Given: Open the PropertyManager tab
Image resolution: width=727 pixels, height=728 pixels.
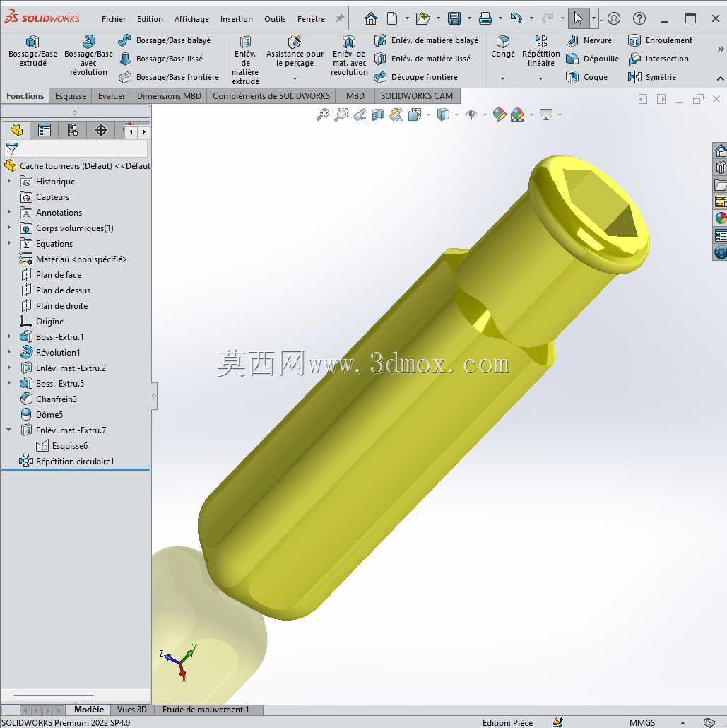Looking at the screenshot, I should [45, 131].
